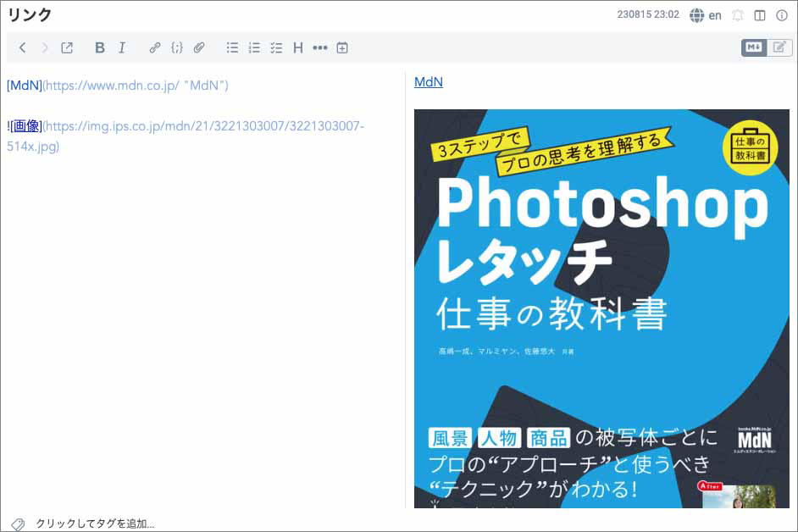
Task: Attach a file using the paperclip icon
Action: click(x=199, y=47)
